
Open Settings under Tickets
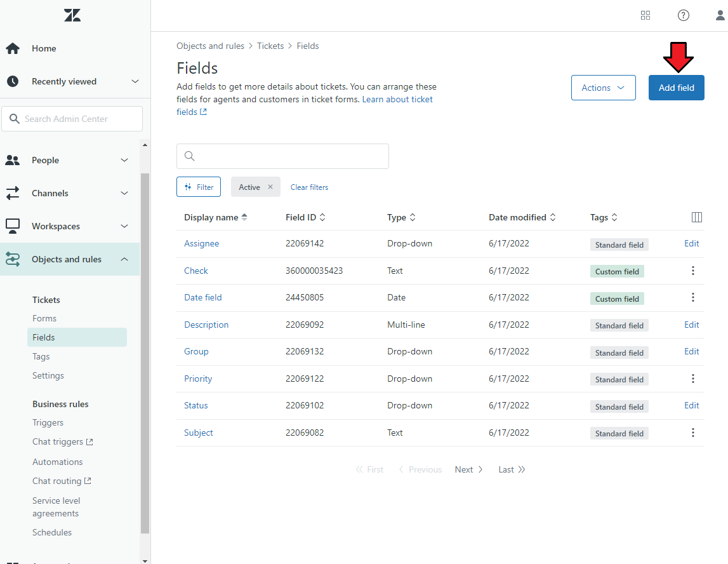tap(48, 375)
